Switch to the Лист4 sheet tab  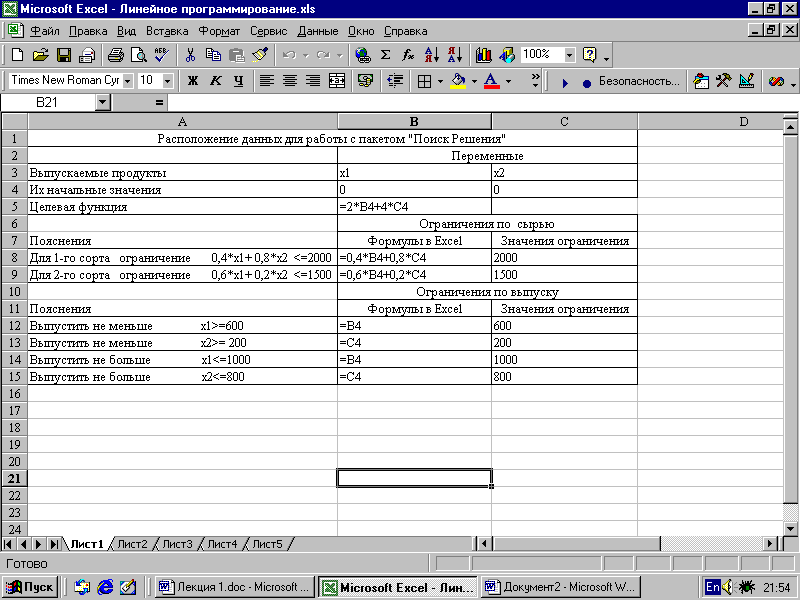click(222, 544)
